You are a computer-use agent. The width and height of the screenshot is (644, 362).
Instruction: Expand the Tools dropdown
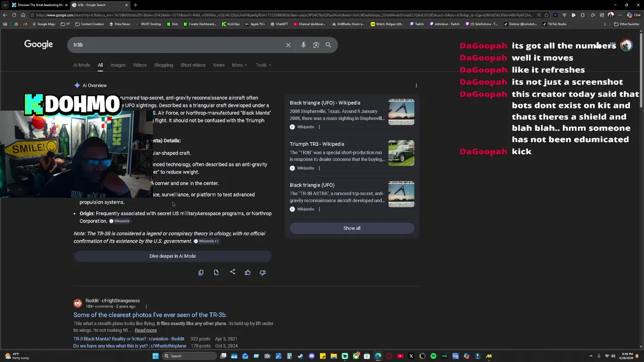coord(263,65)
